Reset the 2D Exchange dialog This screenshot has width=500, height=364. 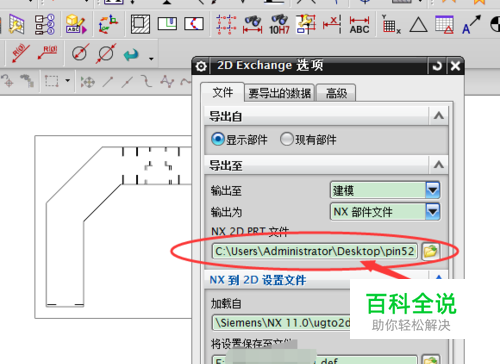click(437, 66)
